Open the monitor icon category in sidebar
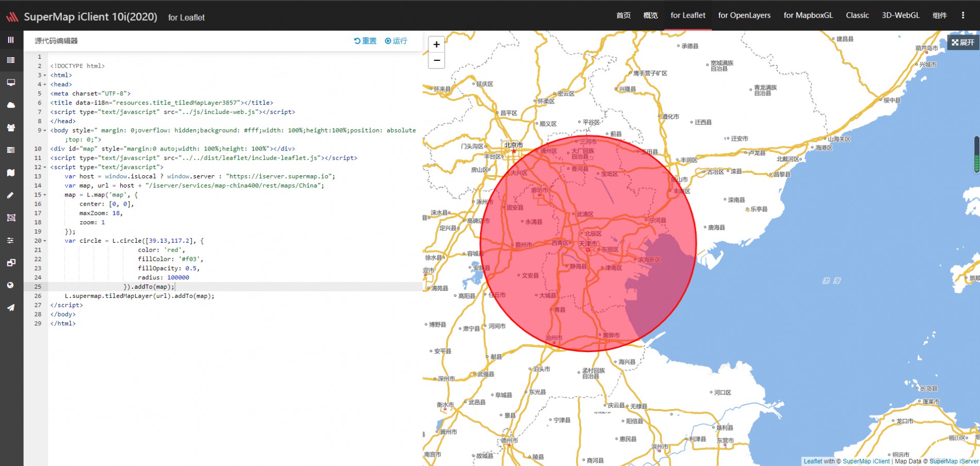Viewport: 980px width, 466px height. [x=11, y=82]
